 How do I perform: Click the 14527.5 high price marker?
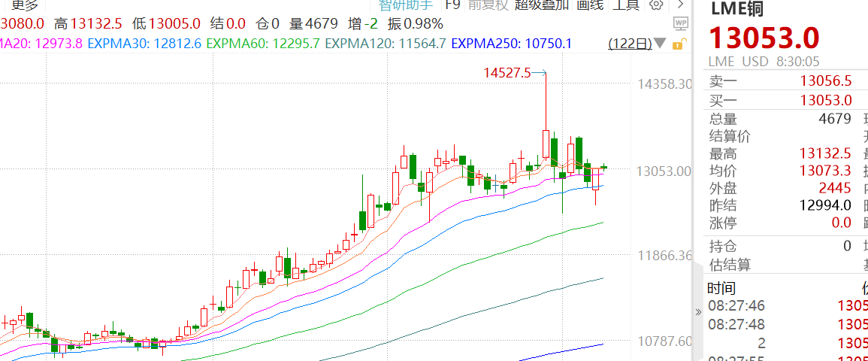coord(507,72)
